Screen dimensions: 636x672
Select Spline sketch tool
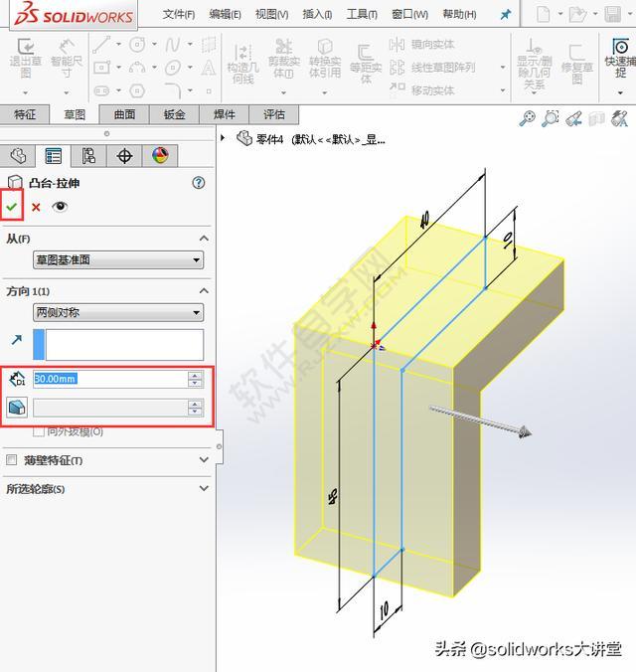tap(173, 45)
